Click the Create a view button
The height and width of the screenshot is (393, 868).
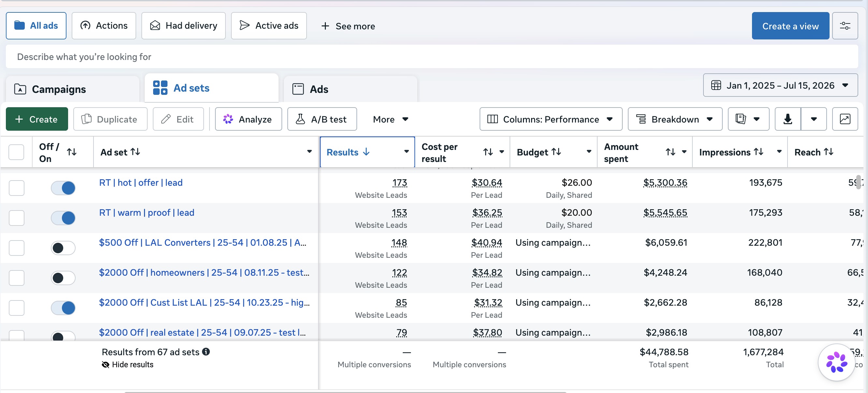tap(790, 26)
